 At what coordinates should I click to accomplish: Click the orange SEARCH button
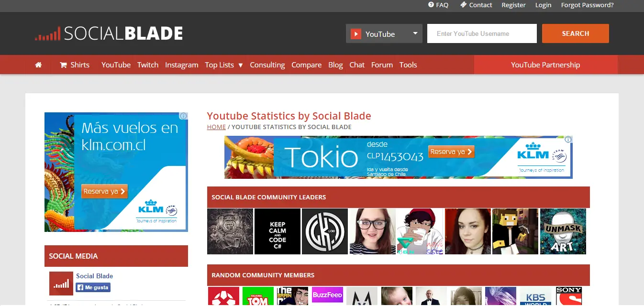(x=575, y=33)
